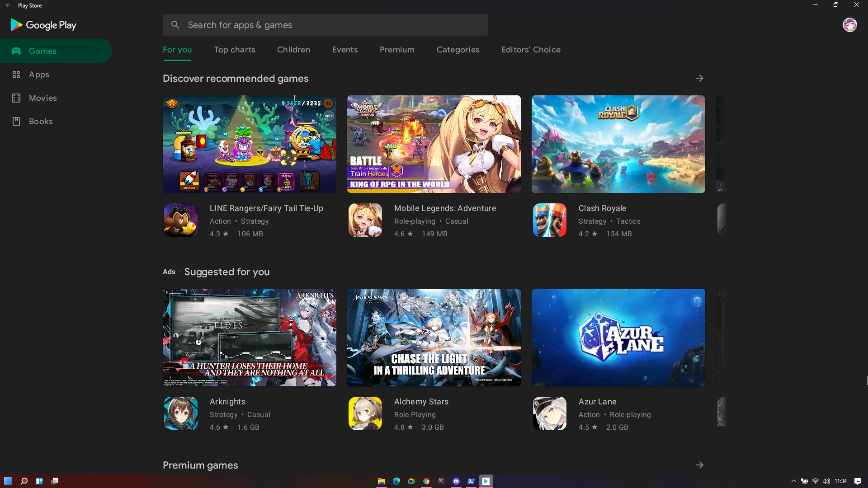This screenshot has height=488, width=868.
Task: Switch to the Top charts tab
Action: click(x=234, y=50)
